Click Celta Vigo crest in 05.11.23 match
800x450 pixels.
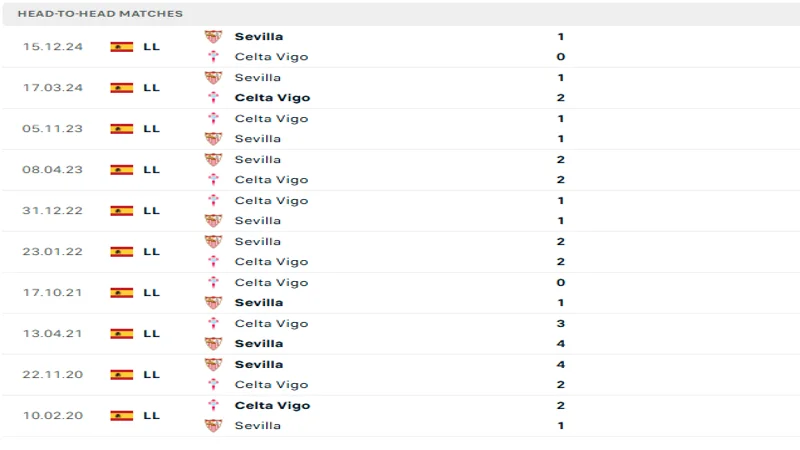(213, 119)
